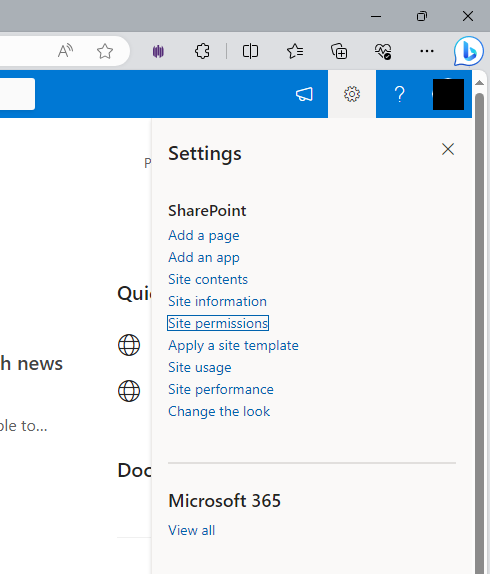Click the search box in header

pyautogui.click(x=18, y=94)
